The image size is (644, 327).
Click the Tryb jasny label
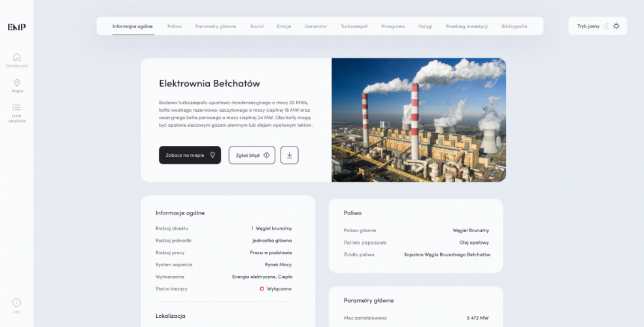click(x=588, y=26)
